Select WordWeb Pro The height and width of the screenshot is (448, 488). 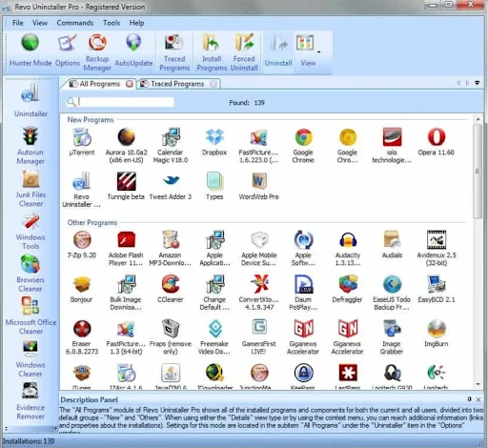point(258,186)
